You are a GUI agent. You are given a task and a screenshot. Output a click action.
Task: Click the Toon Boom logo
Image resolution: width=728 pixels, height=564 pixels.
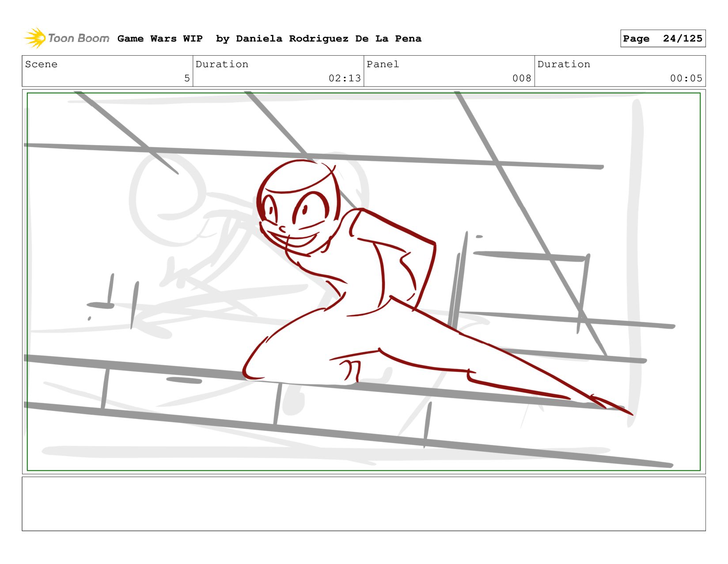tap(67, 38)
